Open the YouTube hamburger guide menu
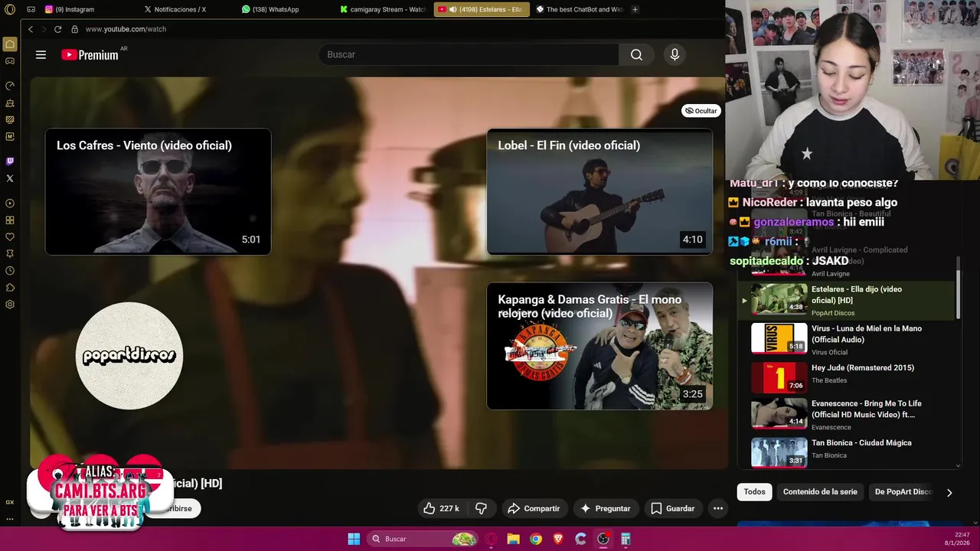The height and width of the screenshot is (551, 980). (x=41, y=54)
